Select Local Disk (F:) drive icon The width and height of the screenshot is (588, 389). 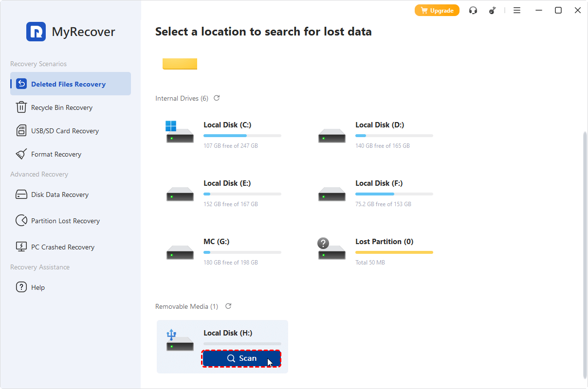[x=331, y=194]
